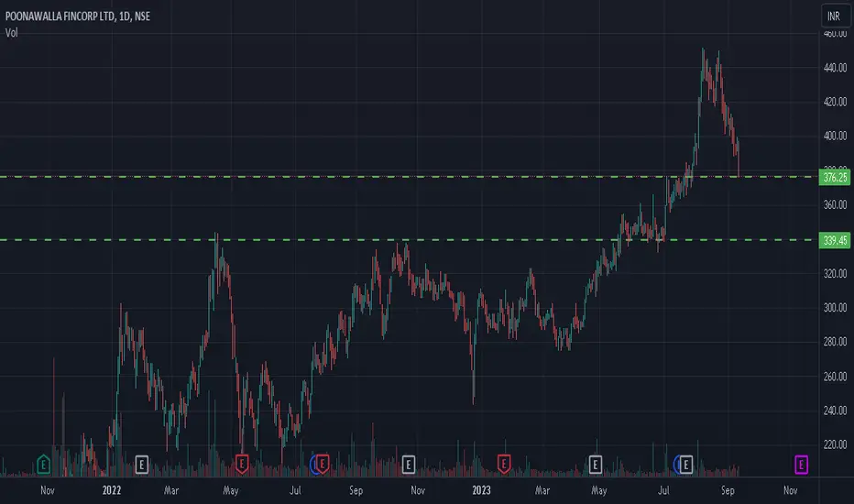The height and width of the screenshot is (504, 854).
Task: Click the red earnings E marker near Jul 2022
Action: 323,465
